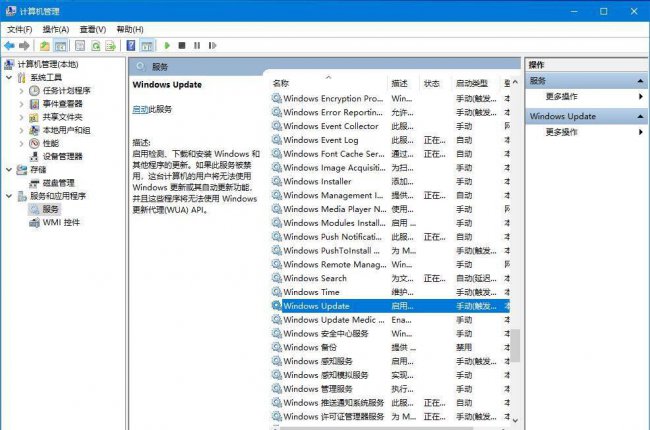Click the 任务计划程序 clock icon

34,91
